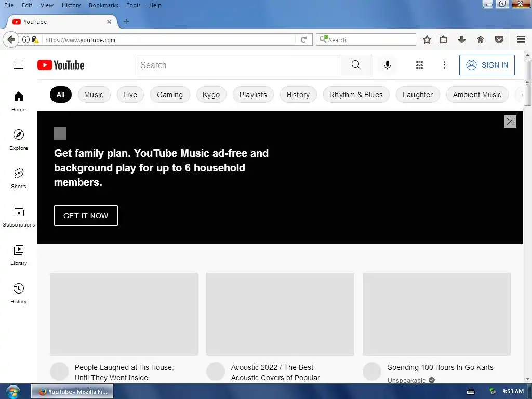Image resolution: width=532 pixels, height=399 pixels.
Task: Reload the current page
Action: point(303,39)
